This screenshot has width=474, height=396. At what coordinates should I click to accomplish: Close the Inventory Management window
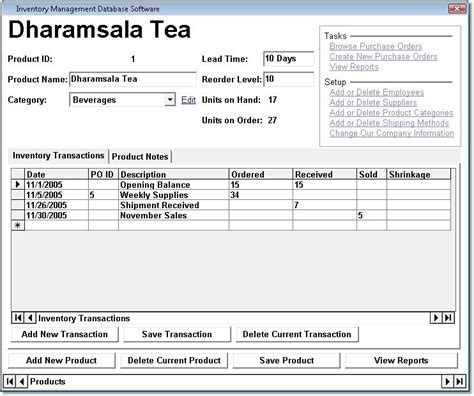(x=457, y=9)
